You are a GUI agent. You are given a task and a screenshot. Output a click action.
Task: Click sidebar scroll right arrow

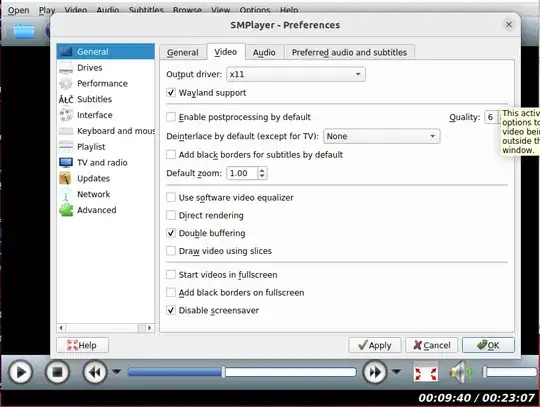pyautogui.click(x=149, y=328)
